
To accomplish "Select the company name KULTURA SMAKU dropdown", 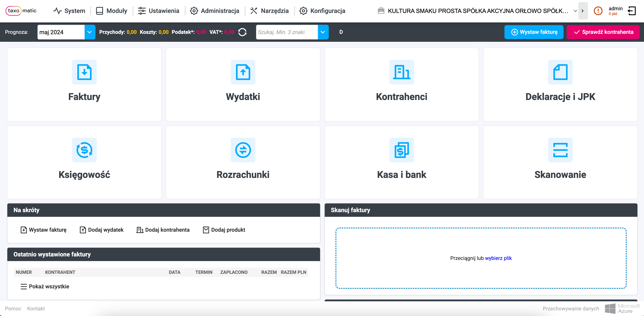I will (478, 11).
